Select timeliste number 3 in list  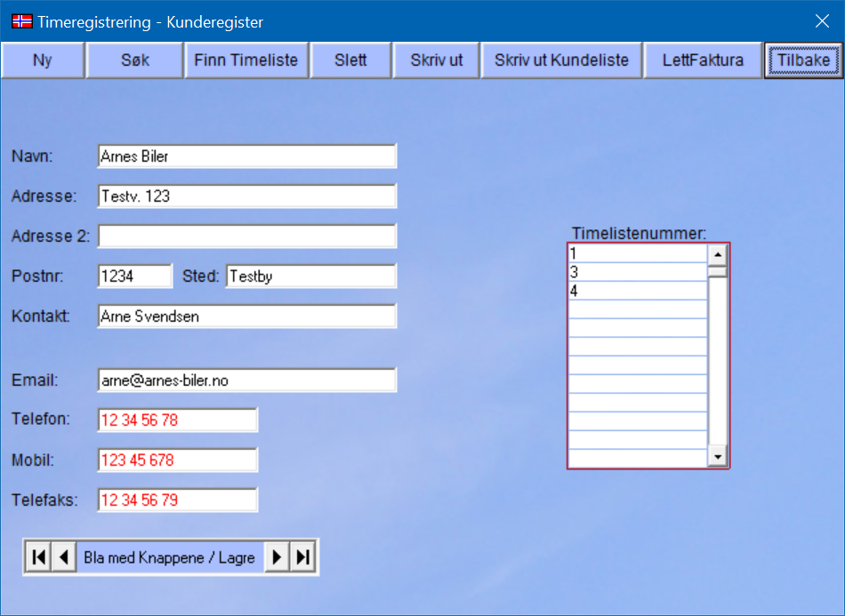638,272
